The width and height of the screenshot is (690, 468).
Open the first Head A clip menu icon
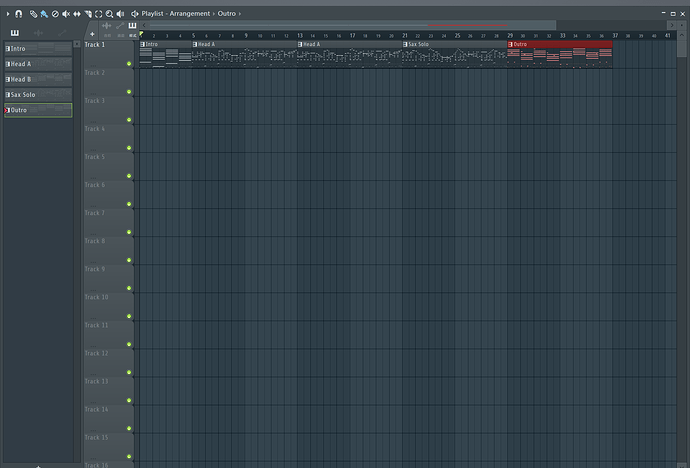tap(195, 44)
